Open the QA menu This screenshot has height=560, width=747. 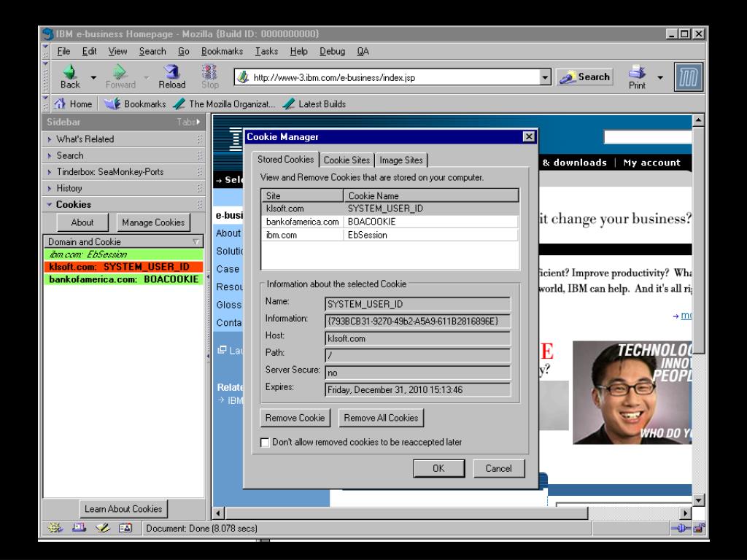point(363,52)
